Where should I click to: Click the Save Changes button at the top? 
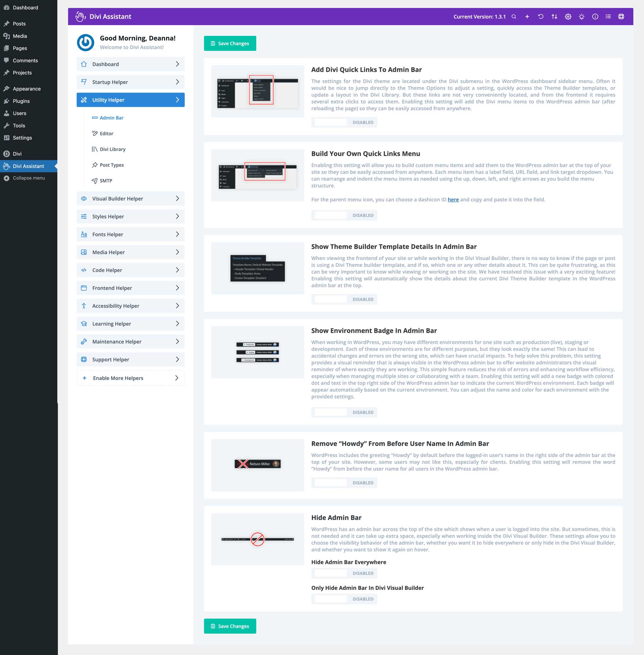pyautogui.click(x=230, y=43)
